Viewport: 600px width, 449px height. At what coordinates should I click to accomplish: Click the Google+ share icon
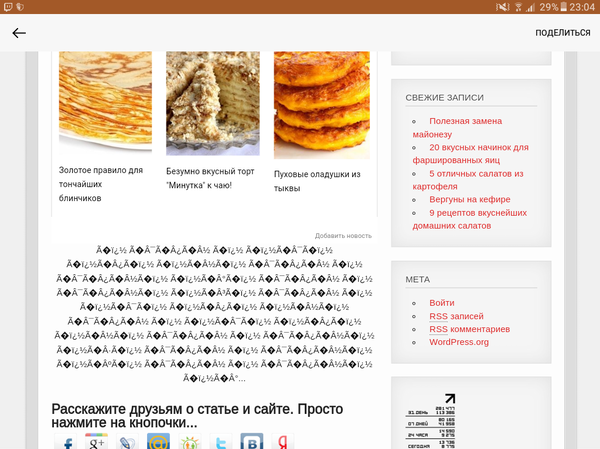pyautogui.click(x=96, y=442)
